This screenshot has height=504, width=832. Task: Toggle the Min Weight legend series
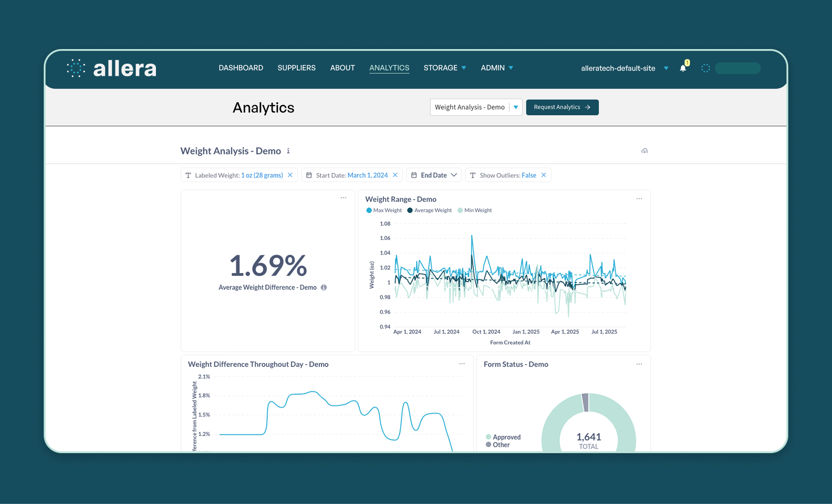(x=474, y=210)
